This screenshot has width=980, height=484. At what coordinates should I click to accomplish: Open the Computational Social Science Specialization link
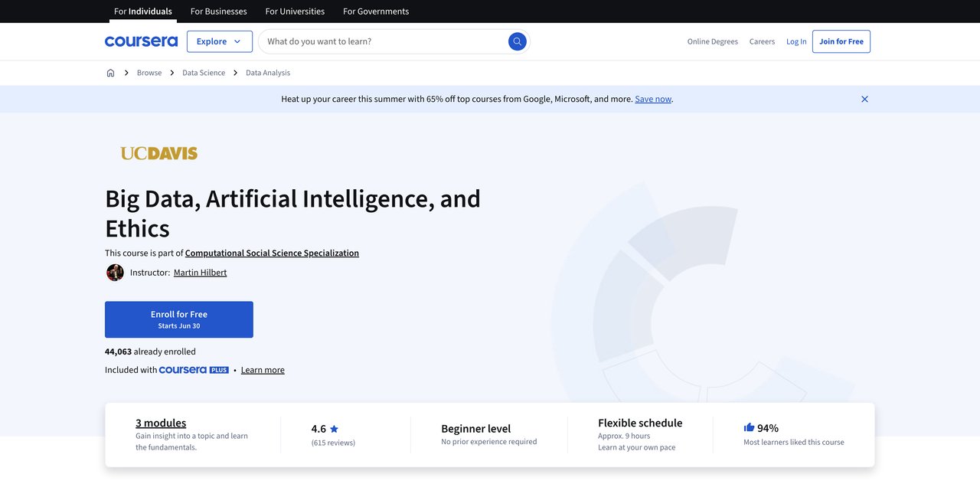[x=272, y=251]
